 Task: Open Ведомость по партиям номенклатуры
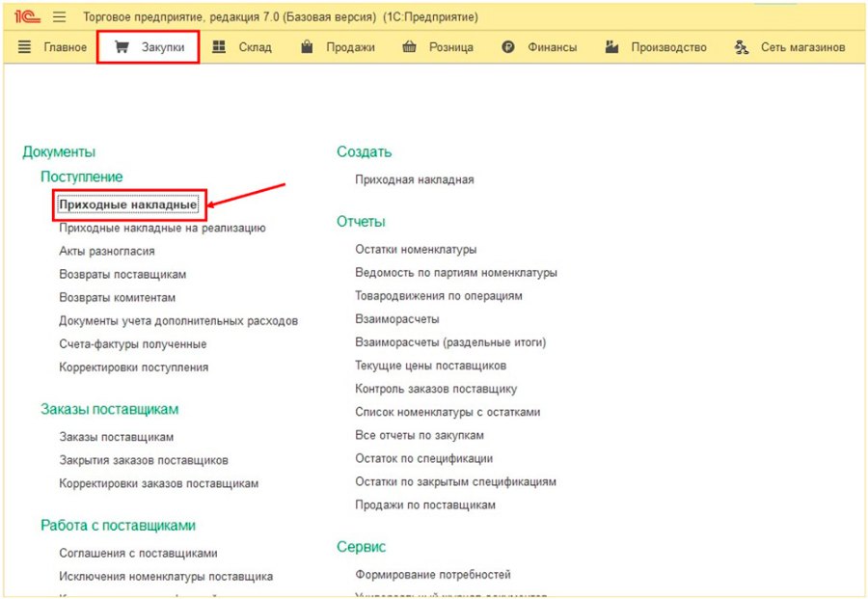coord(456,273)
